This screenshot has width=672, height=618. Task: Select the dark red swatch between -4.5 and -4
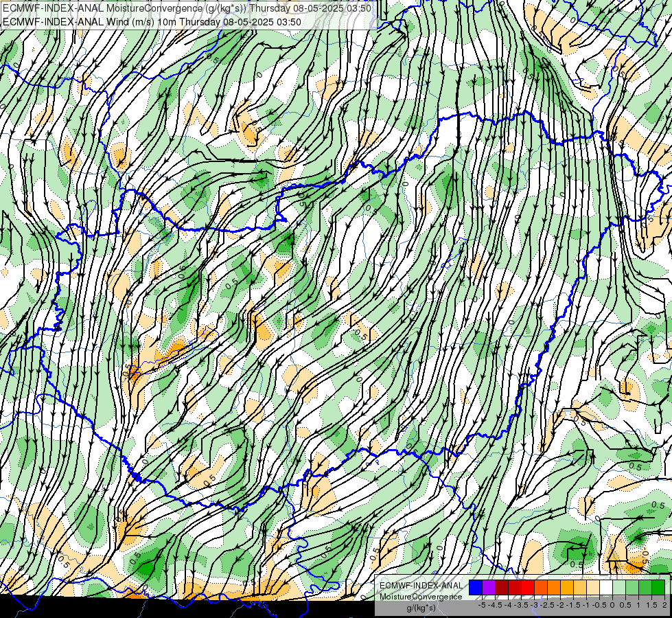pyautogui.click(x=502, y=588)
